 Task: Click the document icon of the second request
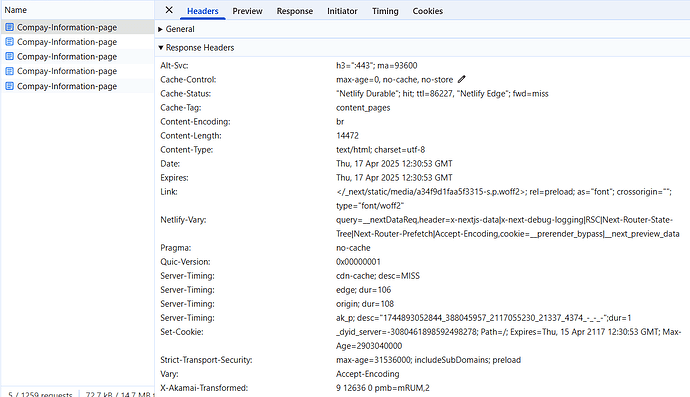(x=9, y=42)
